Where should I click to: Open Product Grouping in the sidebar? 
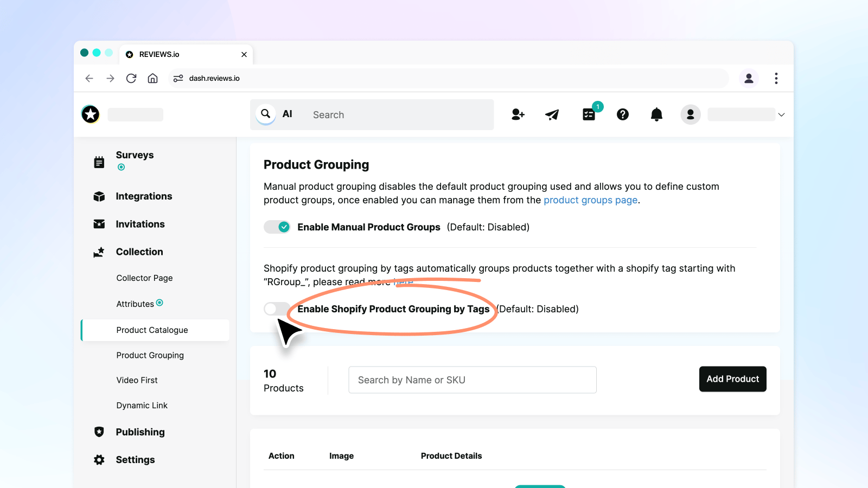(150, 356)
